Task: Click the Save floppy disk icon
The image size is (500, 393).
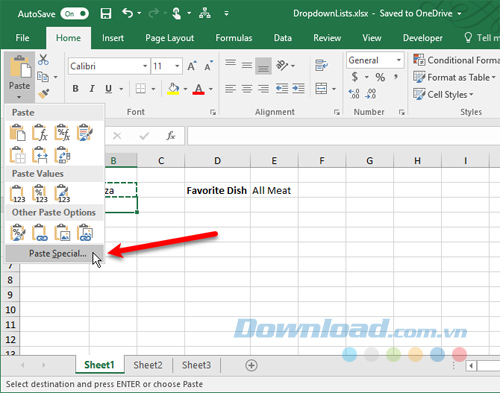Action: pos(106,13)
